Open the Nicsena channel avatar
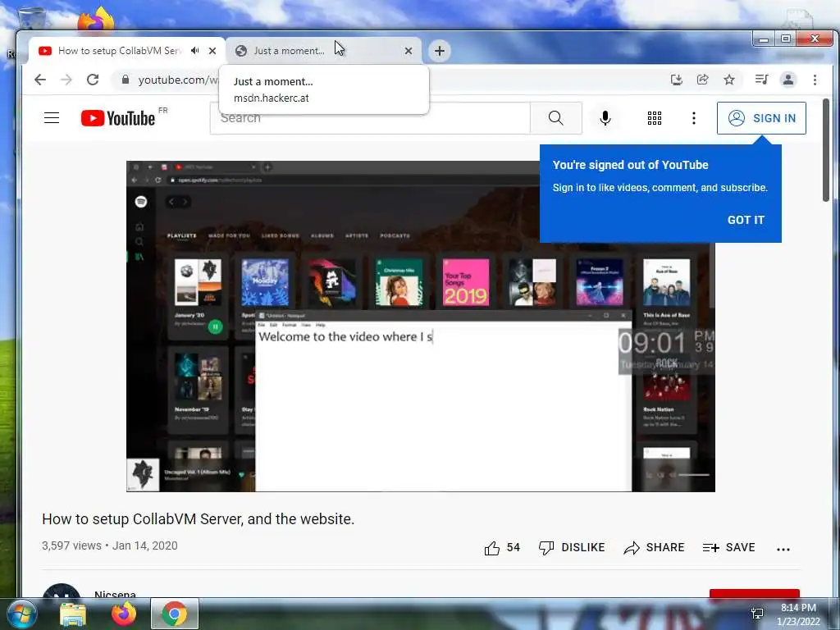Viewport: 840px width, 630px height. (62, 591)
